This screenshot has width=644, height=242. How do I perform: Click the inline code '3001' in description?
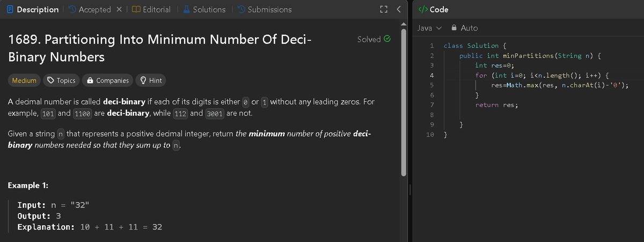coord(215,114)
